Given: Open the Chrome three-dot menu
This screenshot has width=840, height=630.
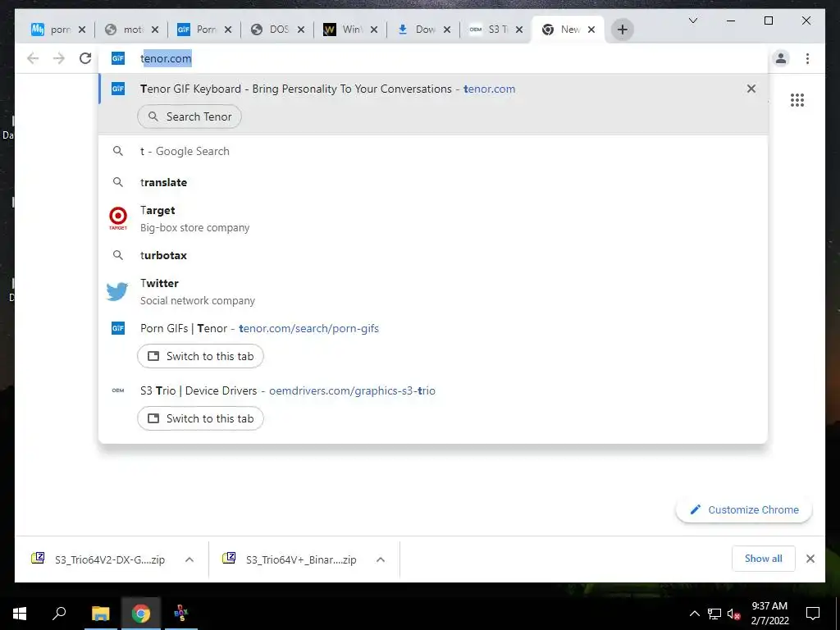Looking at the screenshot, I should pyautogui.click(x=807, y=58).
